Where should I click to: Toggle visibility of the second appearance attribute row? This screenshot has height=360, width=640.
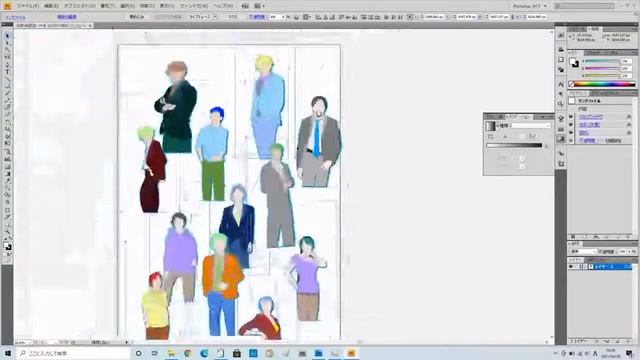(571, 124)
